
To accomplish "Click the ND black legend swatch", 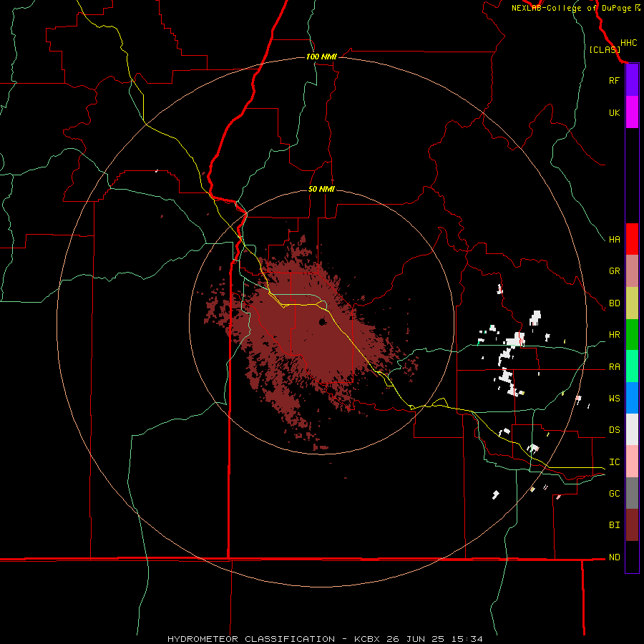I will (x=632, y=557).
